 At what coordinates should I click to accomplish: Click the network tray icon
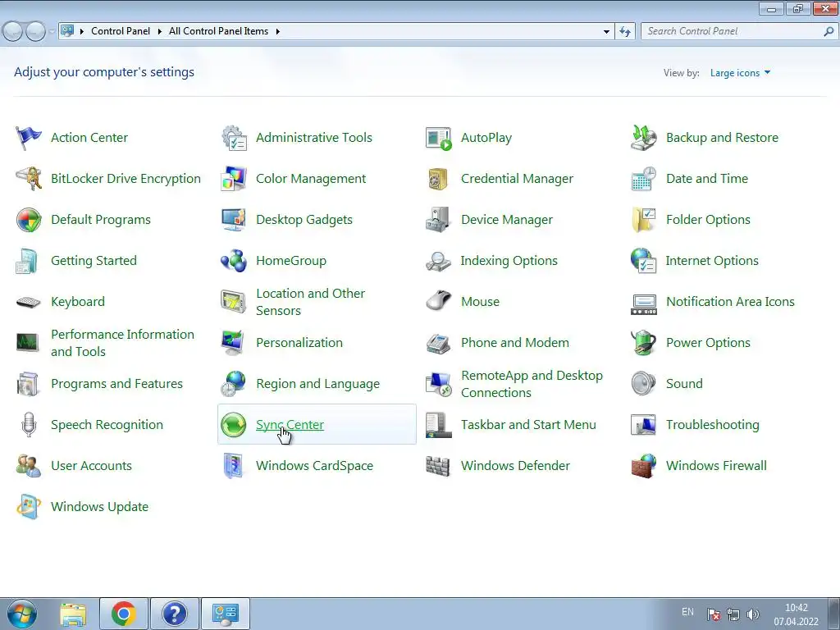pos(733,614)
